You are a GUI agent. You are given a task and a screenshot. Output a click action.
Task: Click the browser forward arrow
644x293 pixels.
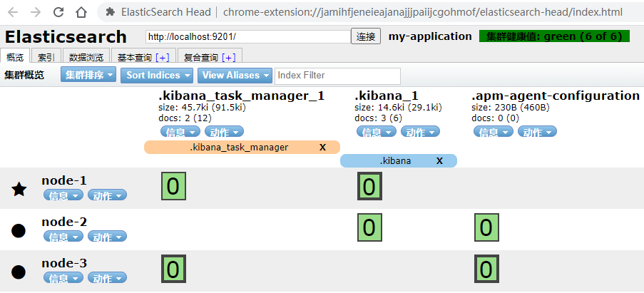click(36, 12)
